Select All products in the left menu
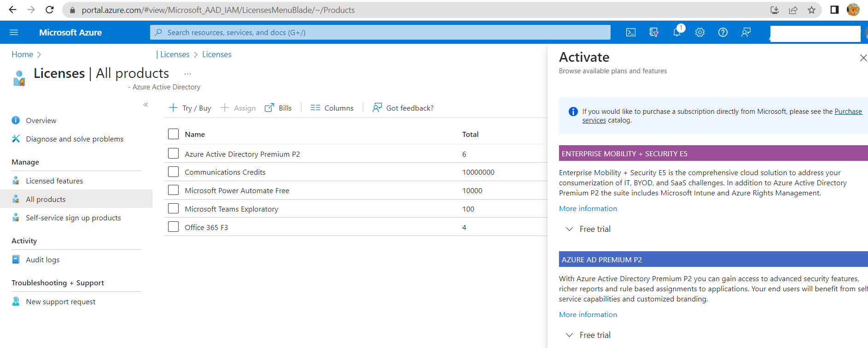Screen dimensions: 868x348 (x=76, y=199)
